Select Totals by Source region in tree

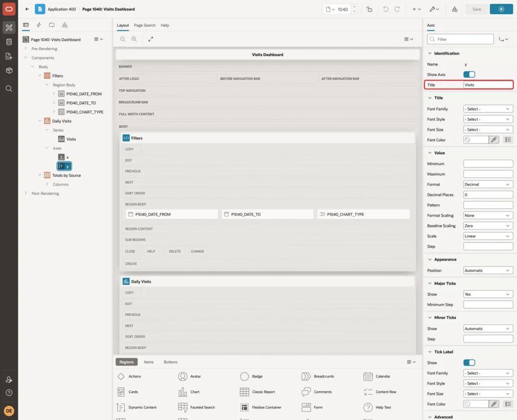[66, 175]
